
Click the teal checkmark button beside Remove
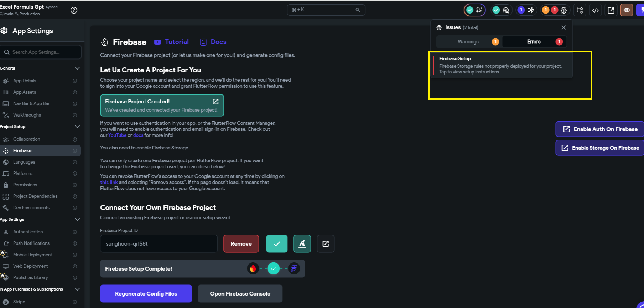pyautogui.click(x=277, y=244)
